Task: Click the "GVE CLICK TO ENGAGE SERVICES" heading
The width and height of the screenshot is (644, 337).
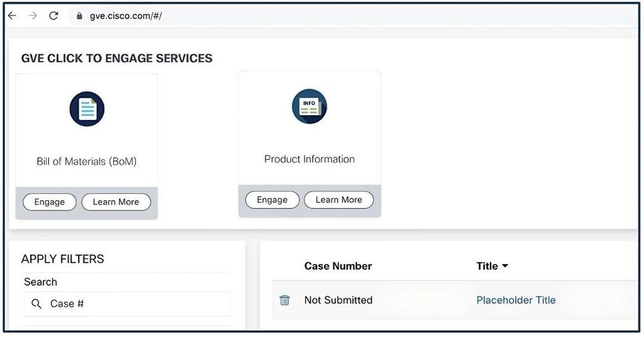Action: point(117,58)
